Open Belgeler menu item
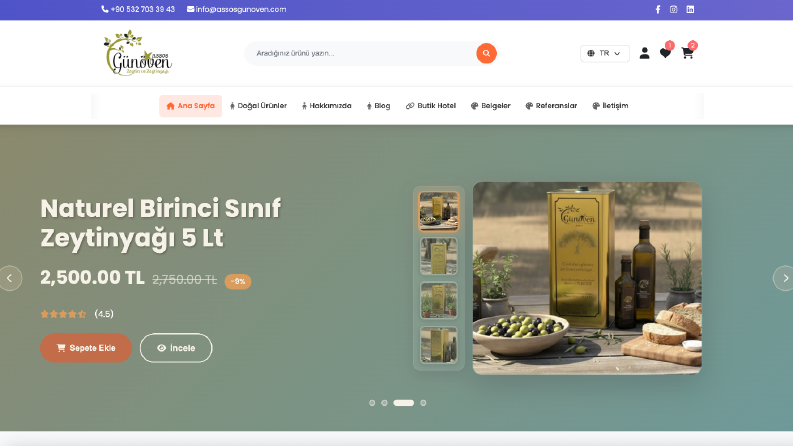This screenshot has height=446, width=793. tap(491, 106)
